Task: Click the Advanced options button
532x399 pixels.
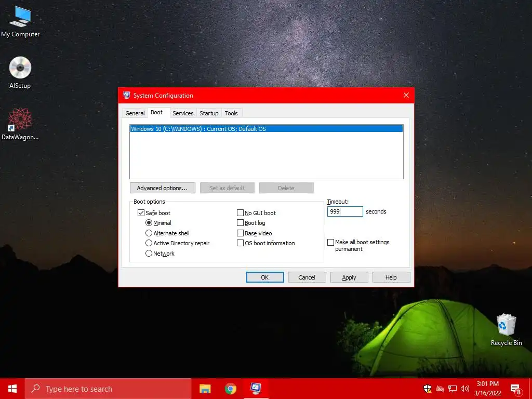Action: pyautogui.click(x=163, y=188)
